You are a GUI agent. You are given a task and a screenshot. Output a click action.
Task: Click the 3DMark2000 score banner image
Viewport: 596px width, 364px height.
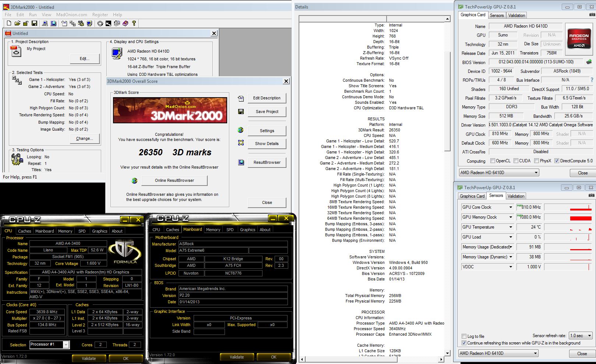point(170,110)
